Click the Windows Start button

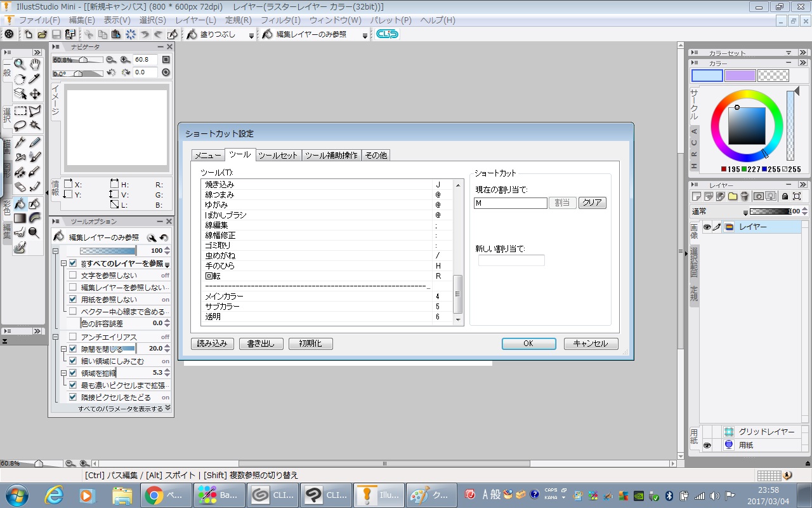(x=16, y=495)
